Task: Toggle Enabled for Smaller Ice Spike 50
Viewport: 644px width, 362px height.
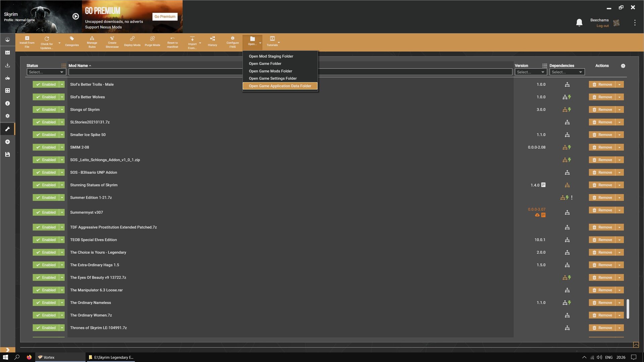Action: click(46, 135)
